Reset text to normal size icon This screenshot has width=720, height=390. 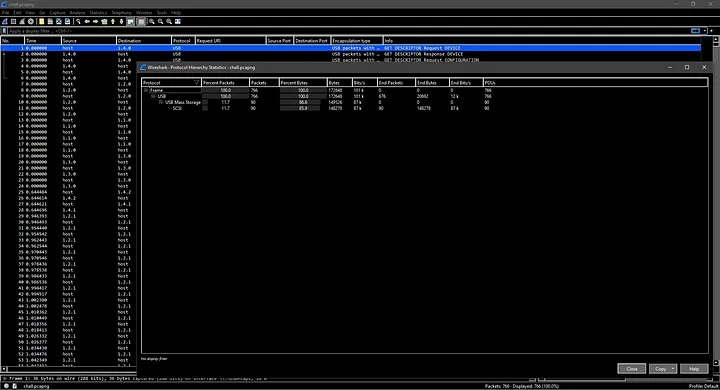click(169, 22)
